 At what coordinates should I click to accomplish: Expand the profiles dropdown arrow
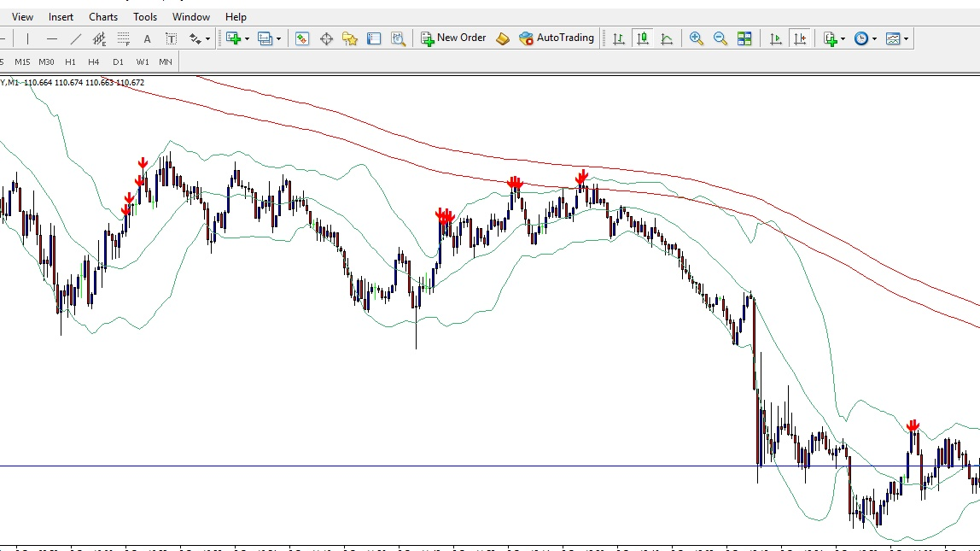pos(279,38)
